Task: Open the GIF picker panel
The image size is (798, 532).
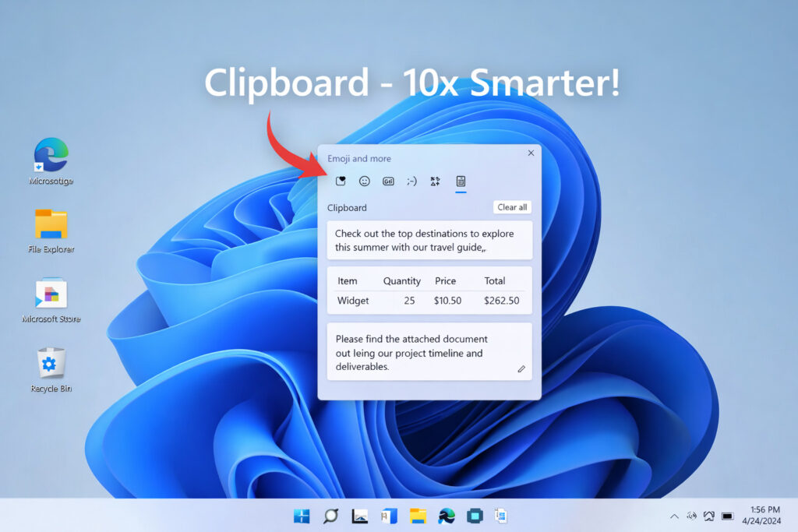Action: coord(387,181)
